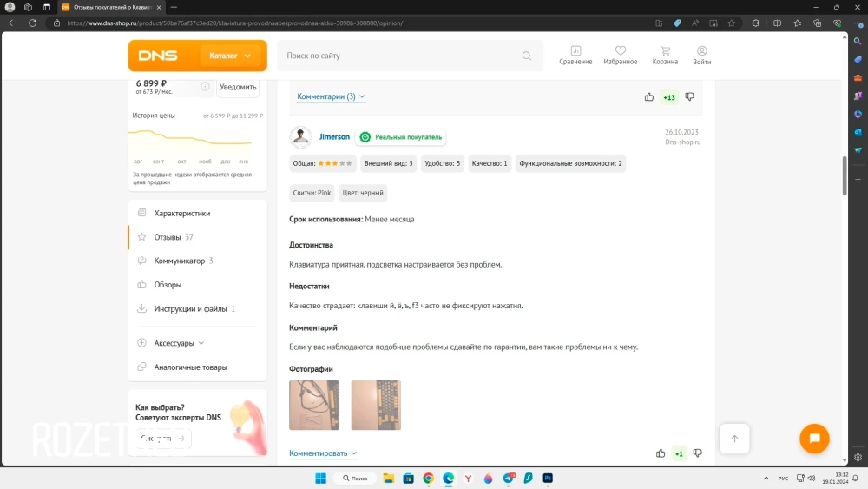Open the Jimerson user profile link
The image size is (868, 489).
[x=334, y=137]
